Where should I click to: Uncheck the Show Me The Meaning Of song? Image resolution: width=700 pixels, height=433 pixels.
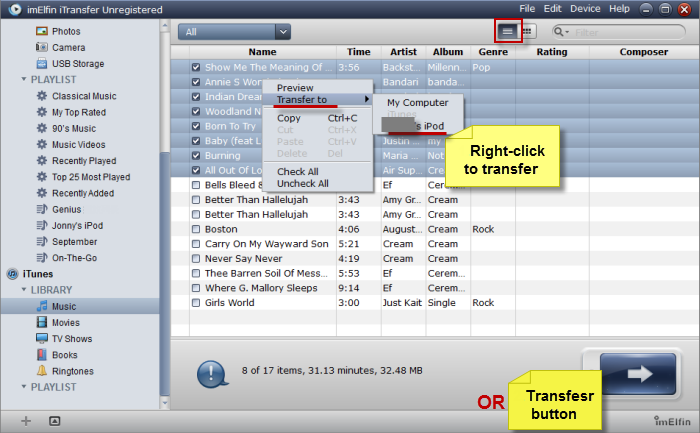click(196, 67)
